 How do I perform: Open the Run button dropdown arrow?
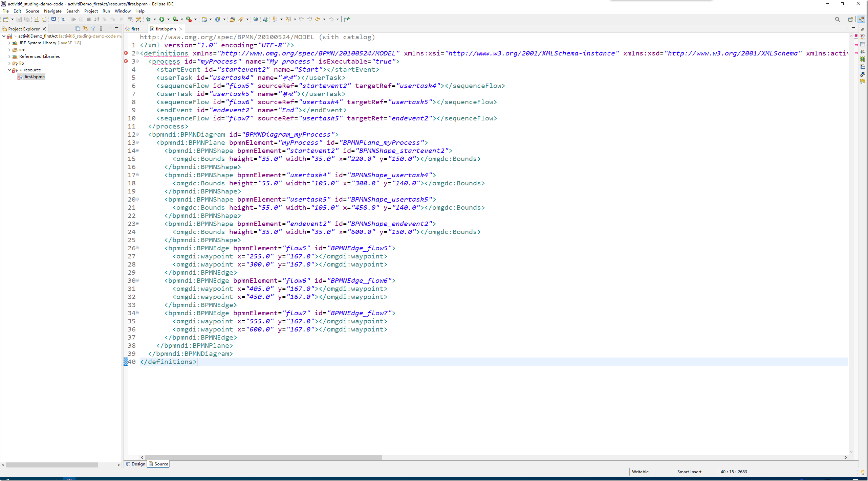pos(168,19)
